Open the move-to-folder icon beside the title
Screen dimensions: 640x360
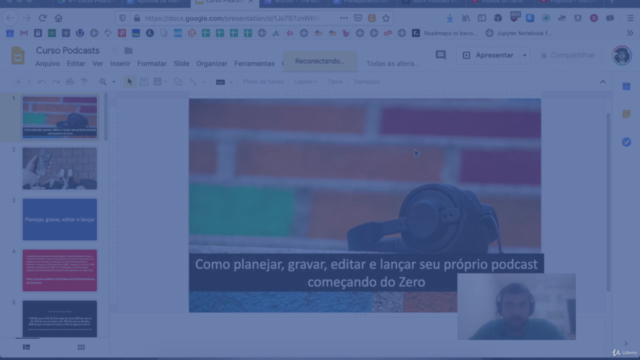pyautogui.click(x=129, y=51)
